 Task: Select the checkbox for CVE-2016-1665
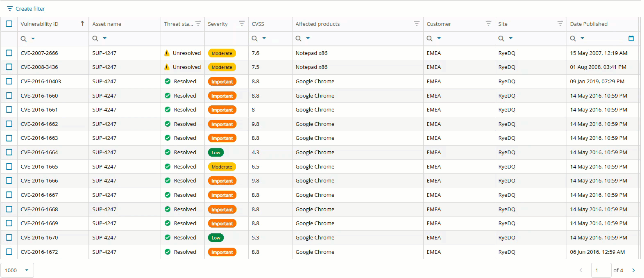pyautogui.click(x=9, y=166)
